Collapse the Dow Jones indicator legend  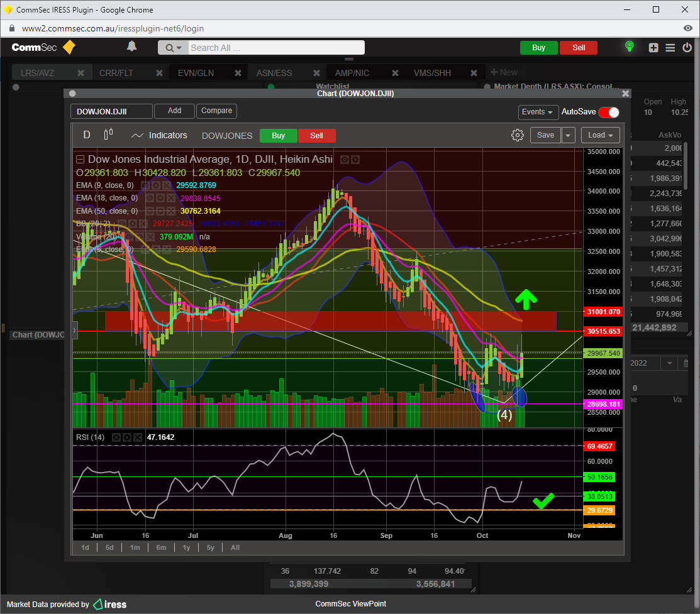[80, 160]
